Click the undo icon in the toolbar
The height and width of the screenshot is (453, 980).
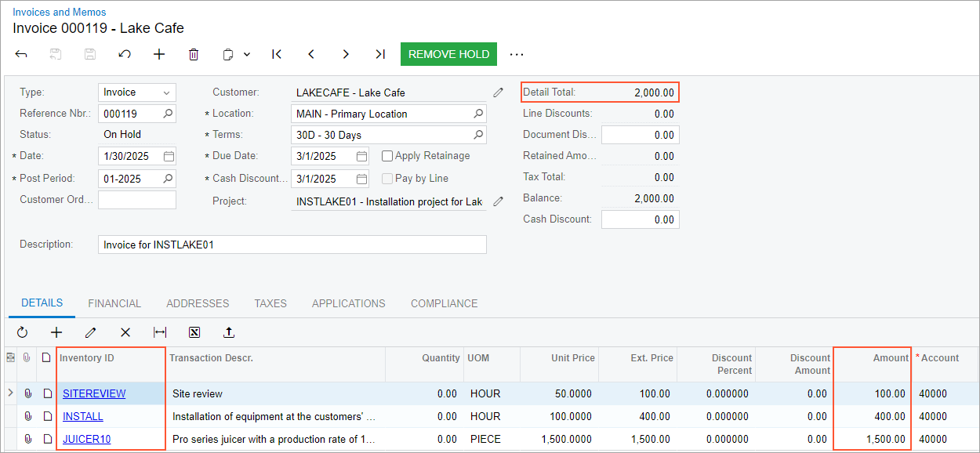[x=125, y=54]
